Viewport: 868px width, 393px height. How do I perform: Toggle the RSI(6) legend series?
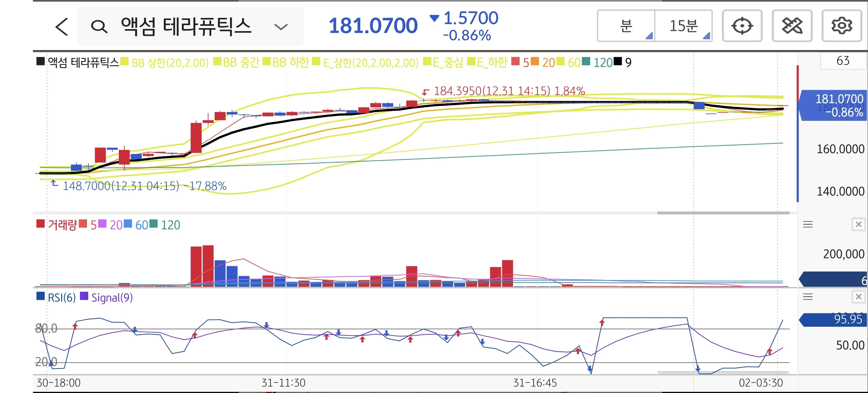61,298
